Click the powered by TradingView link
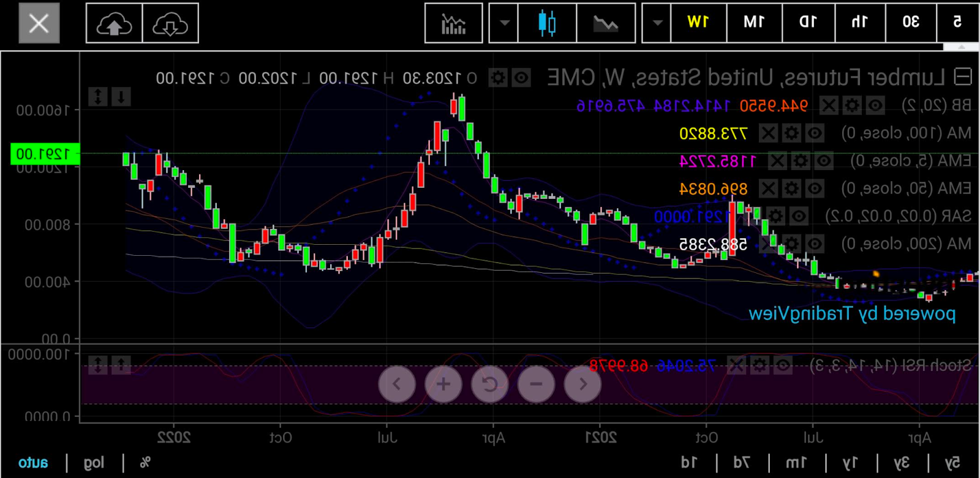This screenshot has height=478, width=980. pos(852,314)
